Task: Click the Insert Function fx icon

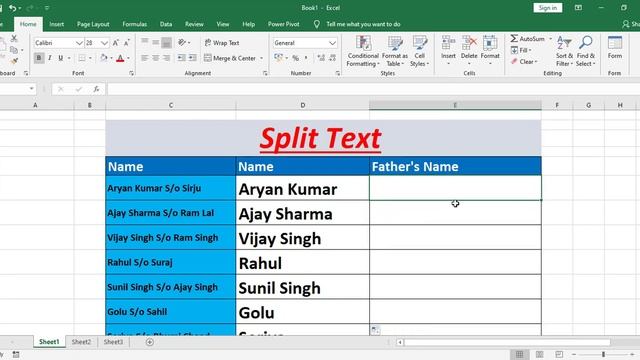Action: [x=96, y=89]
